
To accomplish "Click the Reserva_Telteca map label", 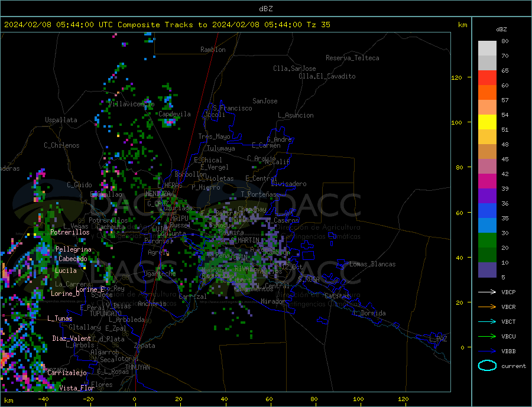I will click(x=352, y=58).
